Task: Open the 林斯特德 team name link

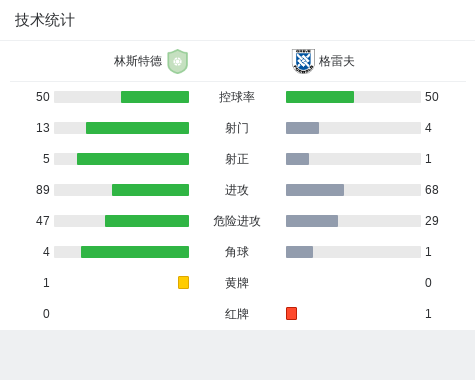Action: 138,61
